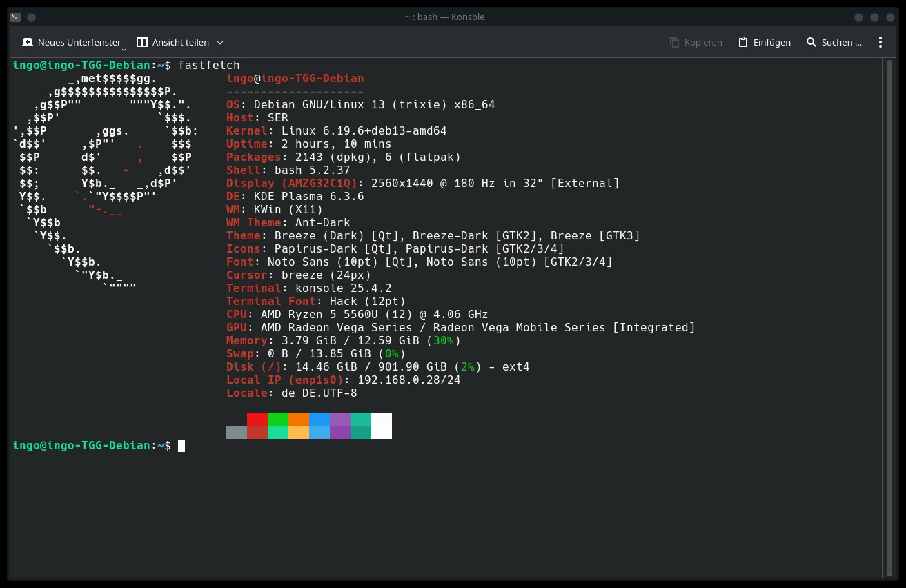
Task: Close the Konsole window
Action: tap(890, 17)
